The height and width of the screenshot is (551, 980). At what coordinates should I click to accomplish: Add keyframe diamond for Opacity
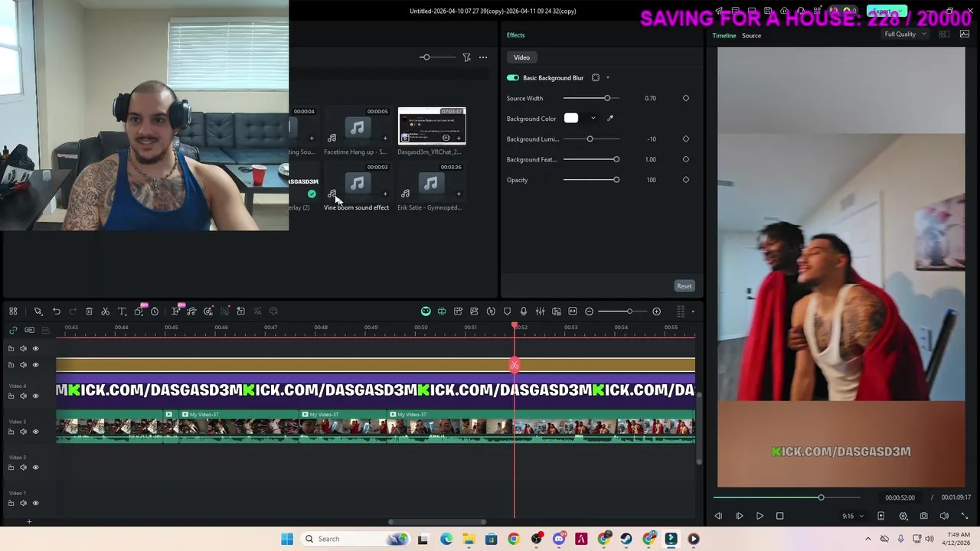[686, 180]
